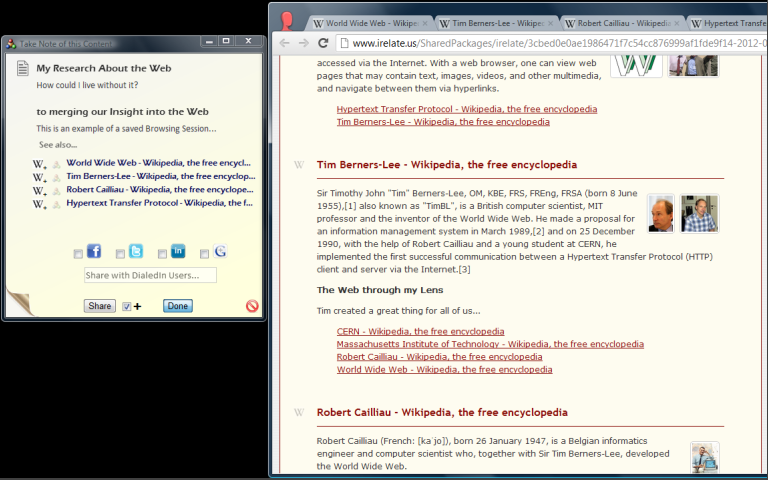Image resolution: width=768 pixels, height=480 pixels.
Task: Click the browser forward arrow
Action: (x=304, y=43)
